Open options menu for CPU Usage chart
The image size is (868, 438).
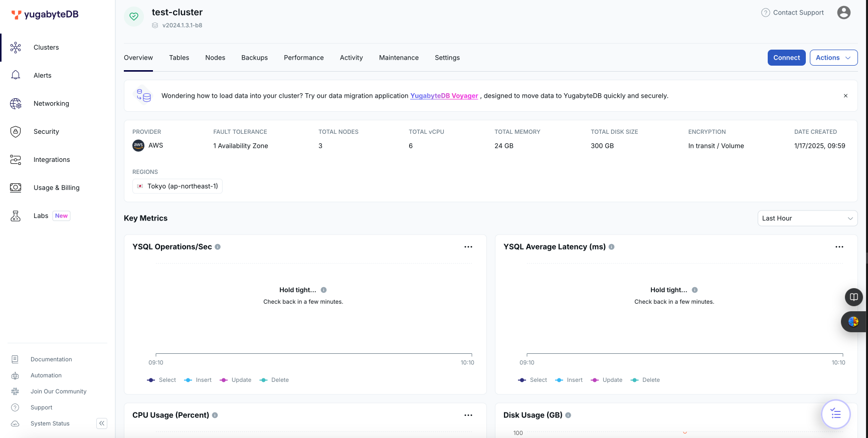pyautogui.click(x=468, y=415)
